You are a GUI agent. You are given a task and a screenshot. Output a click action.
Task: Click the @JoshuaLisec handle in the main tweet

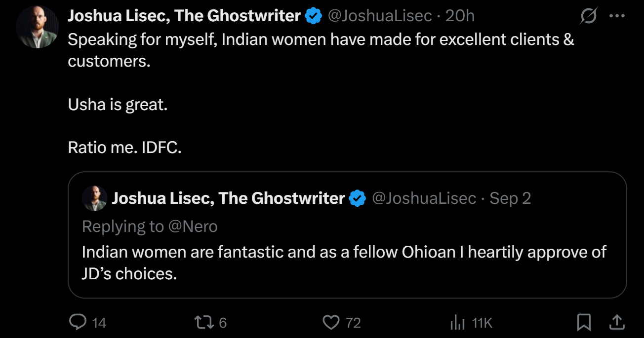(380, 16)
